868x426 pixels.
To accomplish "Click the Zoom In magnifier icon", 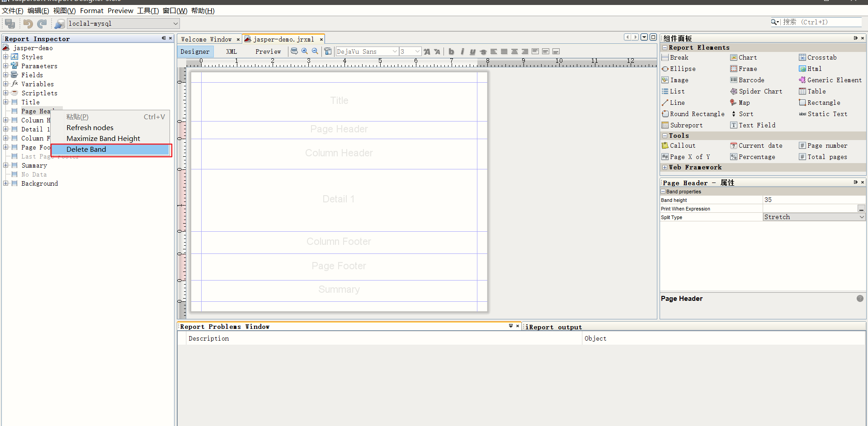I will click(304, 51).
